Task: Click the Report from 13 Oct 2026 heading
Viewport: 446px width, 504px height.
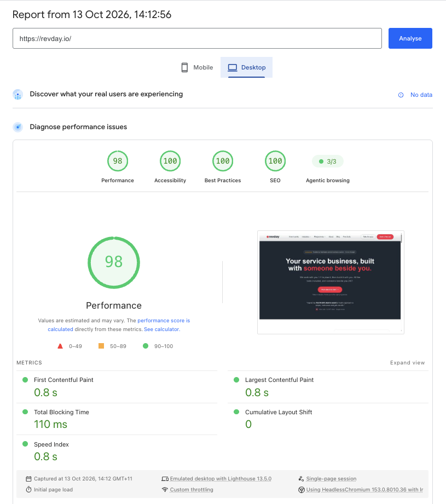Action: (91, 14)
